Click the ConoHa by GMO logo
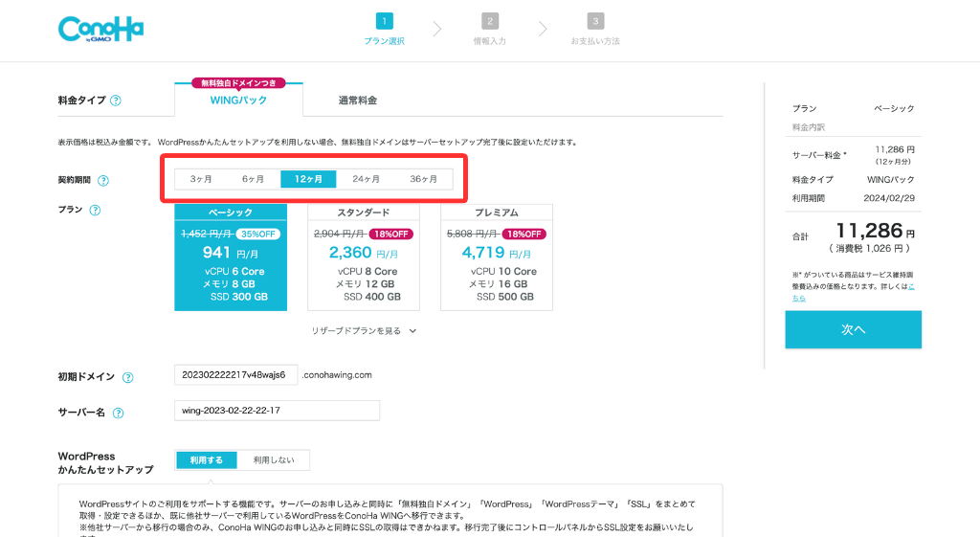980x537 pixels. 100,29
